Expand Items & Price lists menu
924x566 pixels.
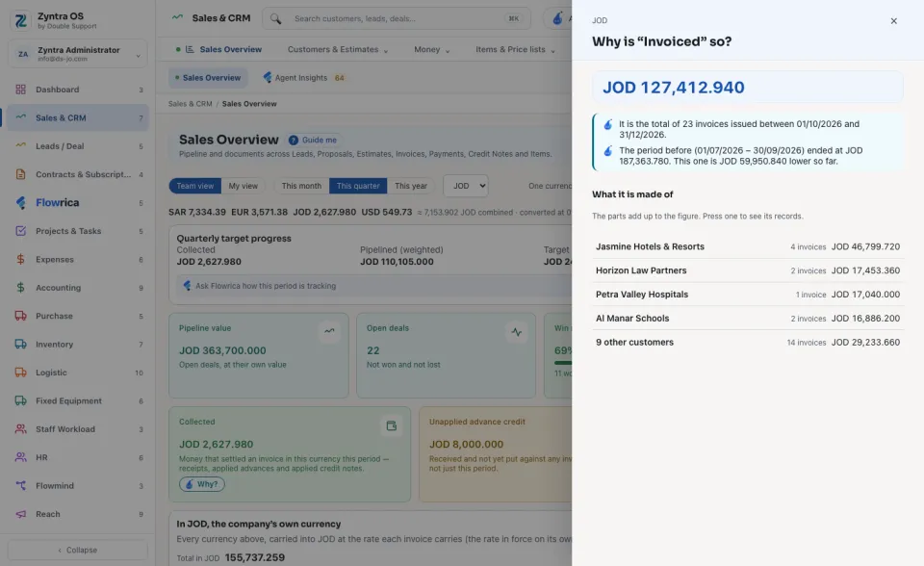pos(515,49)
